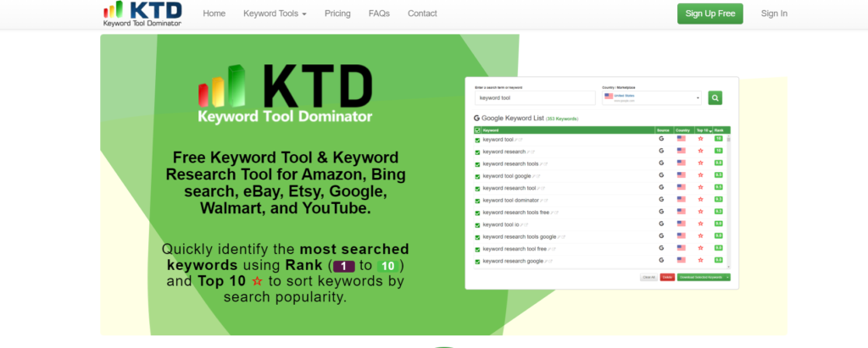Click the external link icon beside 'keyword tool'

pos(520,140)
